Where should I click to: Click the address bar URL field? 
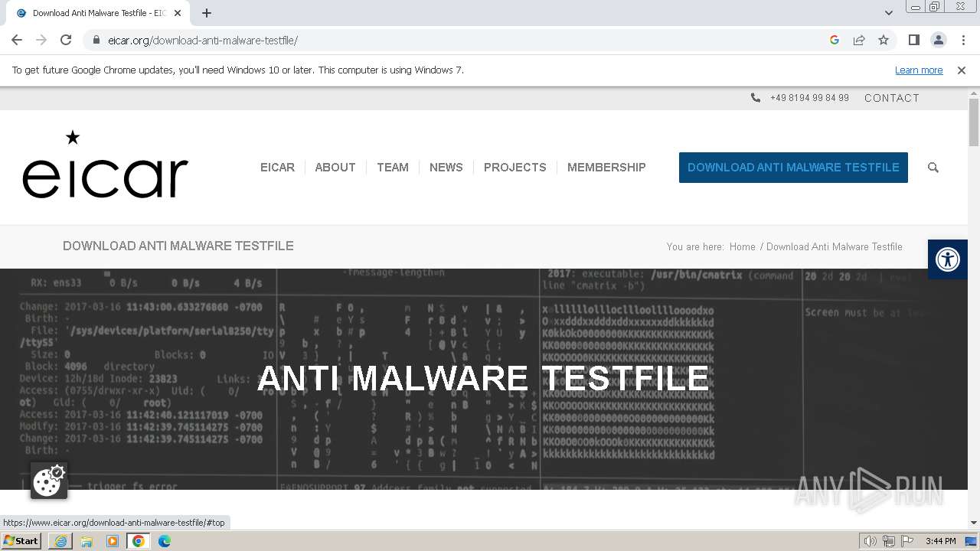click(459, 41)
